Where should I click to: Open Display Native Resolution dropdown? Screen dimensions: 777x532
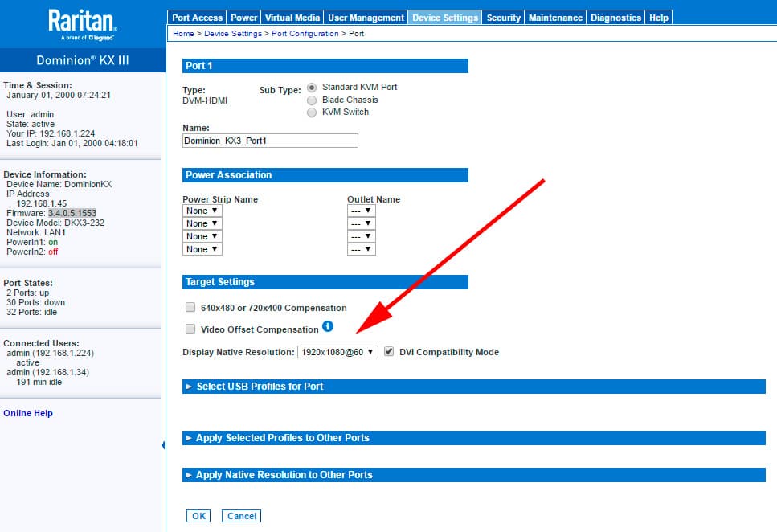(337, 352)
